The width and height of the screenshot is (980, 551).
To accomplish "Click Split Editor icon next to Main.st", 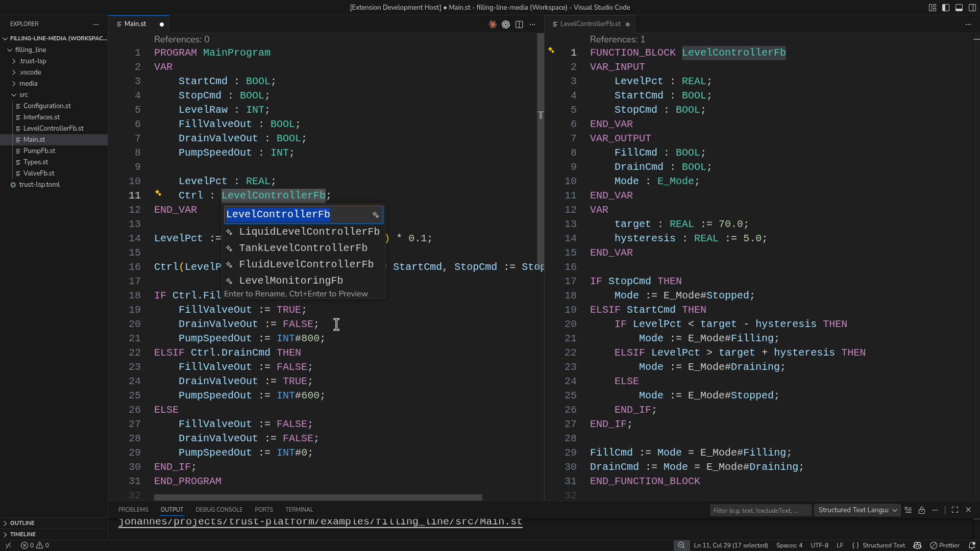I will click(x=519, y=24).
